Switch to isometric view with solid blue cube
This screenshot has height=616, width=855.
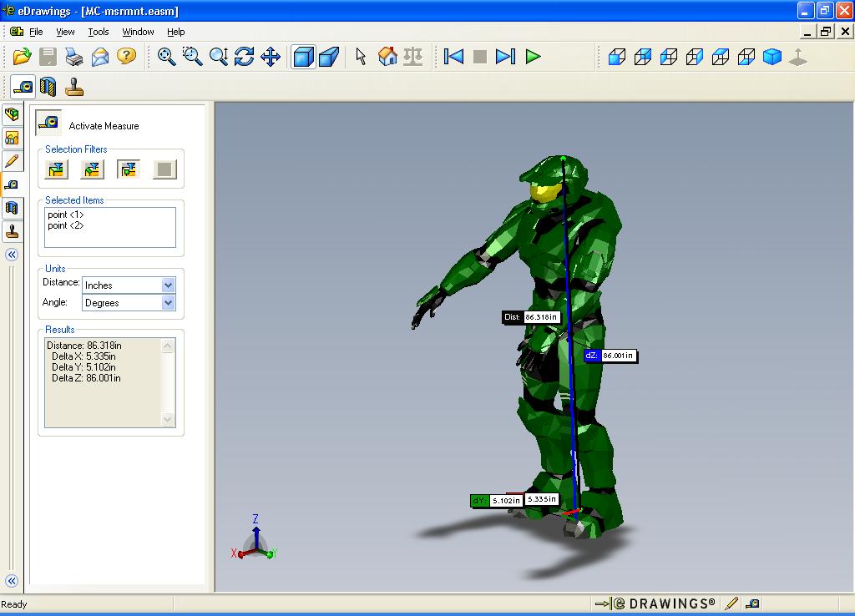[772, 57]
